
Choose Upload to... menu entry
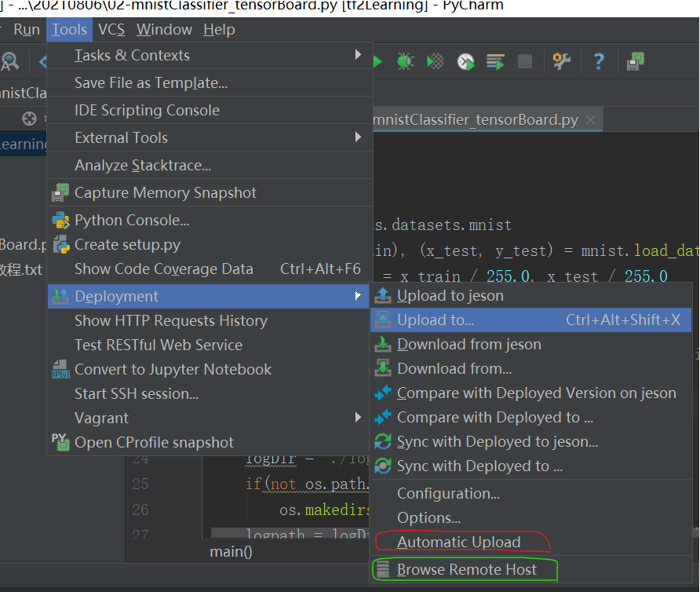coord(530,320)
